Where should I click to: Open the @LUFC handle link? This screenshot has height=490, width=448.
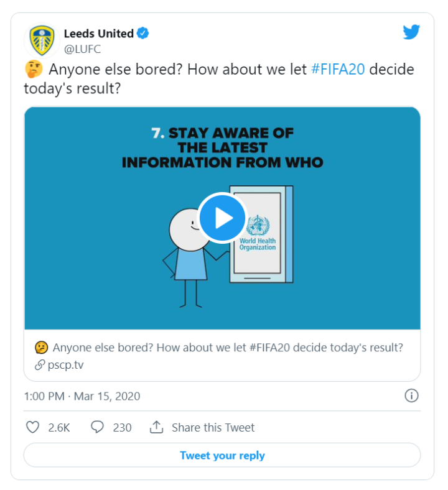point(82,49)
